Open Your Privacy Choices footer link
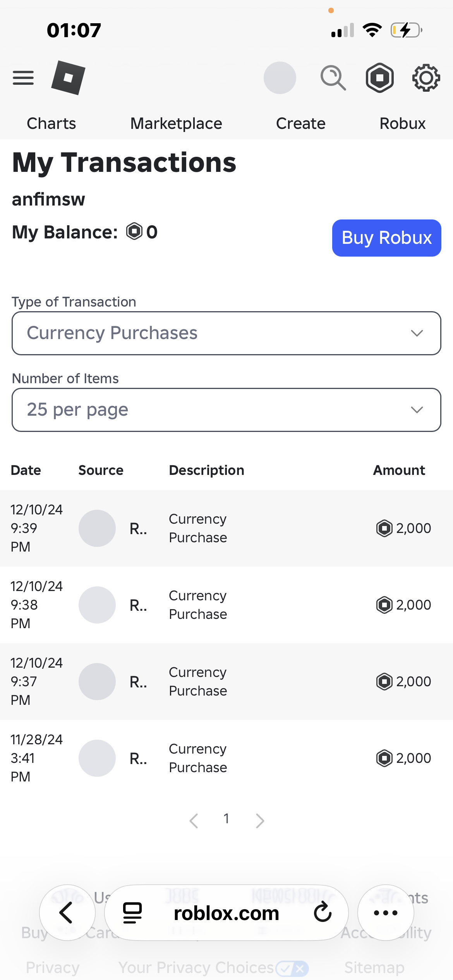The height and width of the screenshot is (980, 453). point(196,968)
